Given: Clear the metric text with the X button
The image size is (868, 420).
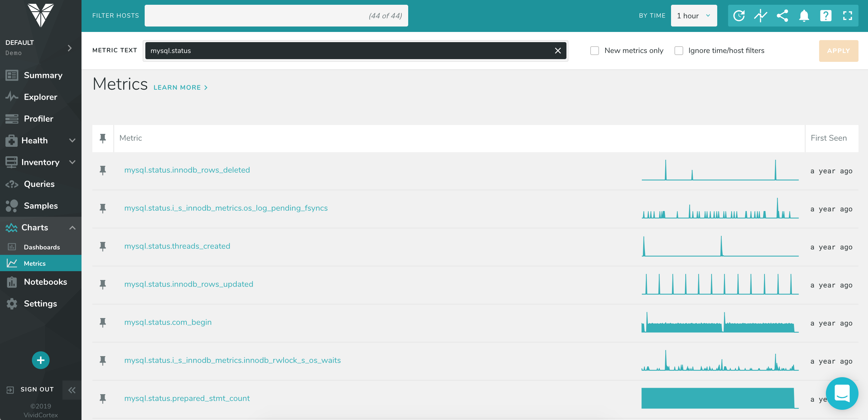Looking at the screenshot, I should point(558,51).
